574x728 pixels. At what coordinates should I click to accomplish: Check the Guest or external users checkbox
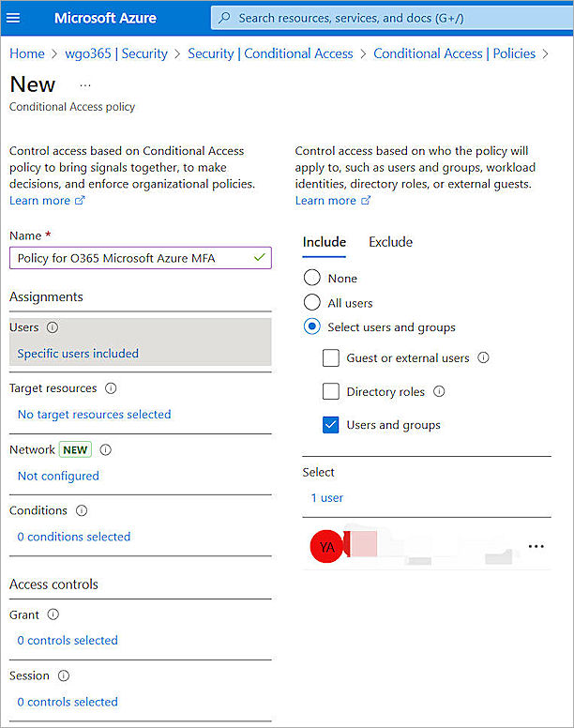(330, 358)
